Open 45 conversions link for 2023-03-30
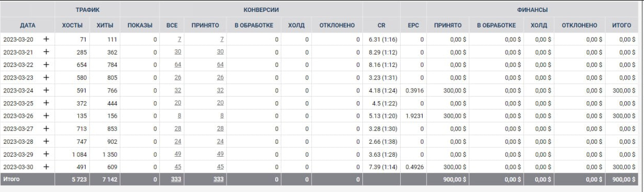Screen dimensions: 644x192 coord(178,167)
